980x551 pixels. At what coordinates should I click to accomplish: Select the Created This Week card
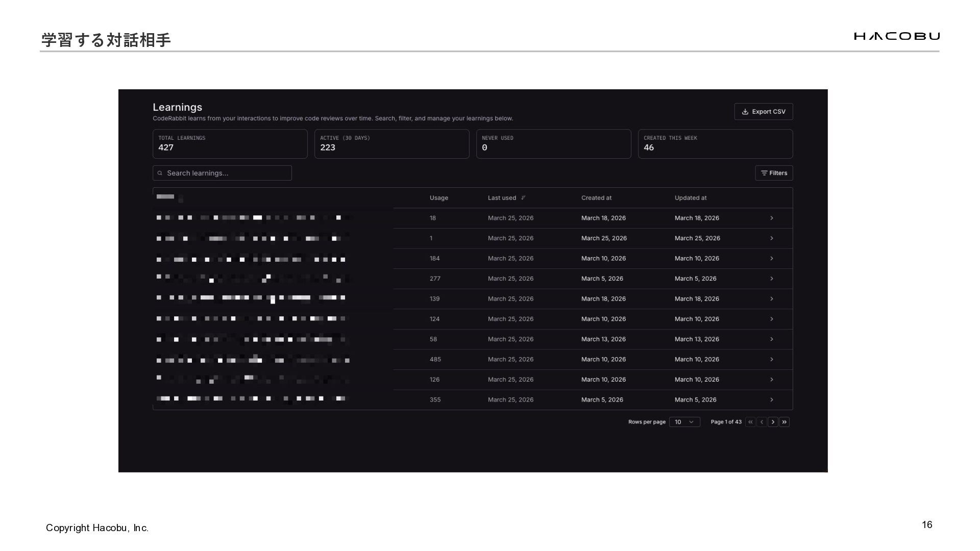[x=715, y=143]
